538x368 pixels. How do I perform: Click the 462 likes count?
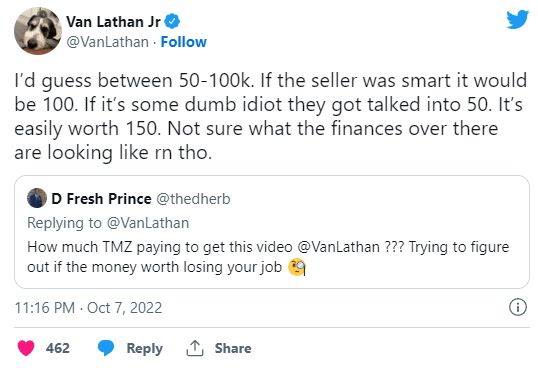tap(58, 348)
